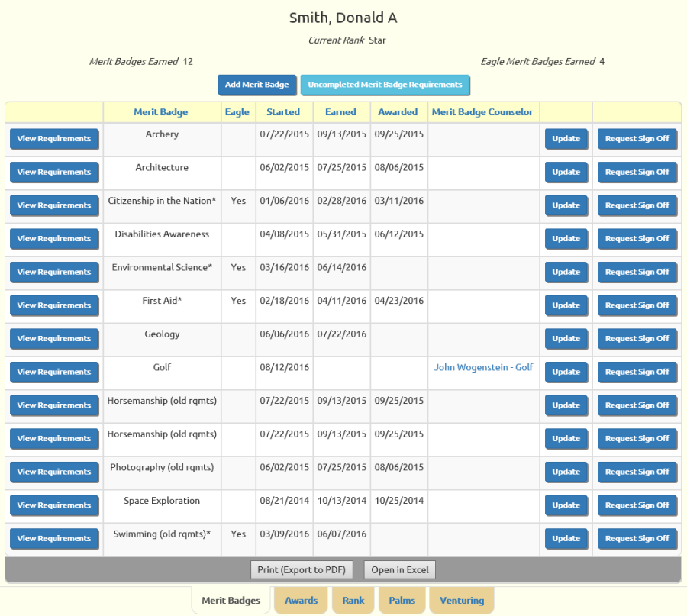View Requirements for Space Exploration
Image resolution: width=687 pixels, height=616 pixels.
(54, 505)
